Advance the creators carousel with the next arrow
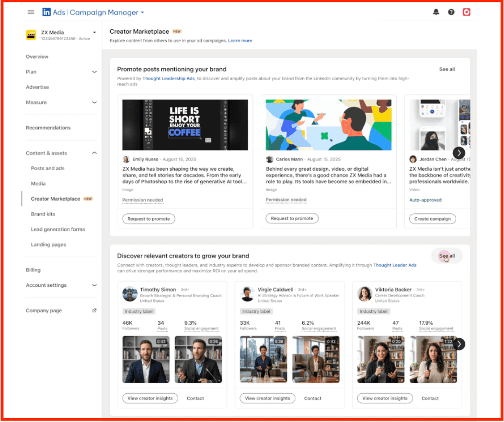 point(459,344)
